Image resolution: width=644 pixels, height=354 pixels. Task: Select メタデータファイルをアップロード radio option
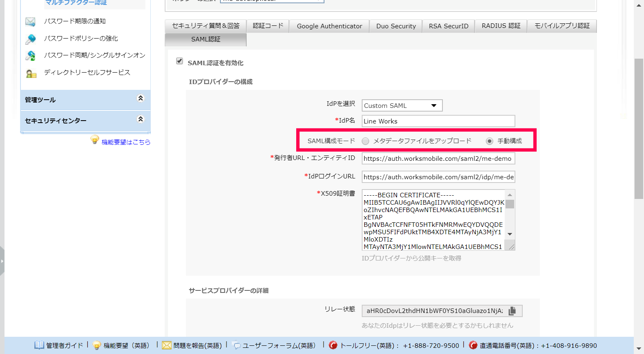[365, 141]
